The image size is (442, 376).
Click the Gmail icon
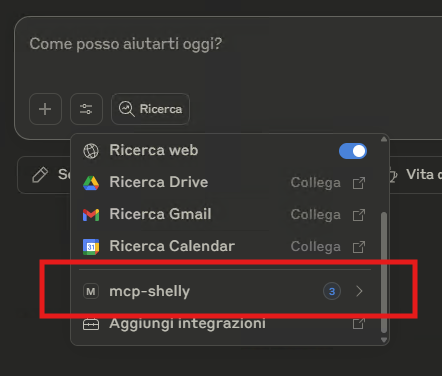coord(91,215)
